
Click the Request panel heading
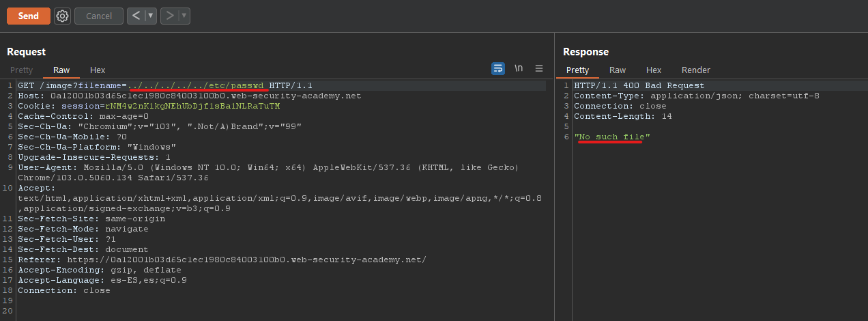(x=27, y=52)
